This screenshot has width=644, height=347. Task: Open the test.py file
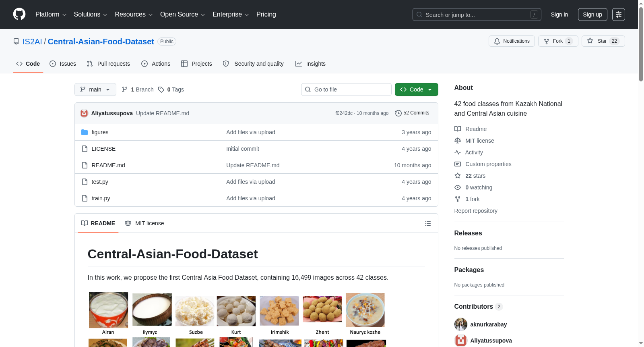100,182
